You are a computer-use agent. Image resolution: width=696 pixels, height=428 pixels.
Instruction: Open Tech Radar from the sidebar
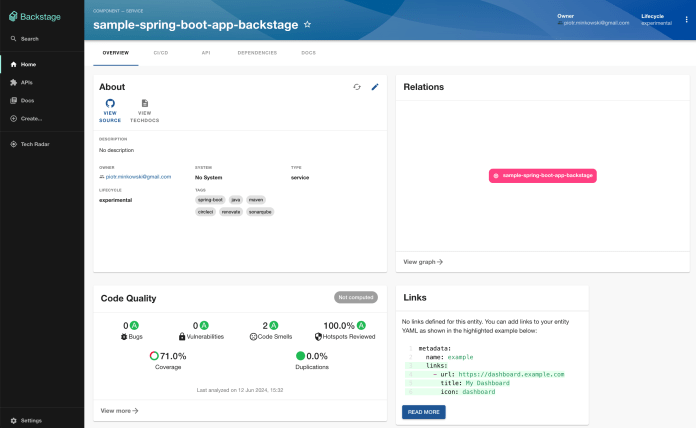pyautogui.click(x=34, y=144)
